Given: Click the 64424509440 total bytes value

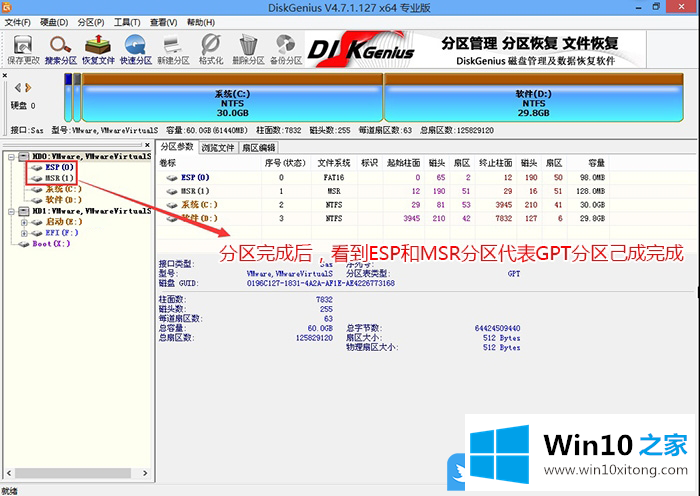Looking at the screenshot, I should coord(497,328).
